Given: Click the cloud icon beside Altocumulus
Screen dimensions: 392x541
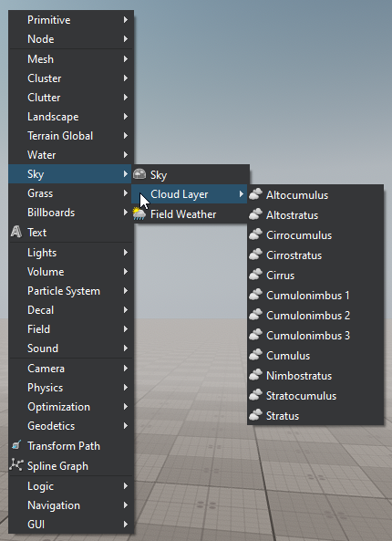Looking at the screenshot, I should click(x=255, y=194).
